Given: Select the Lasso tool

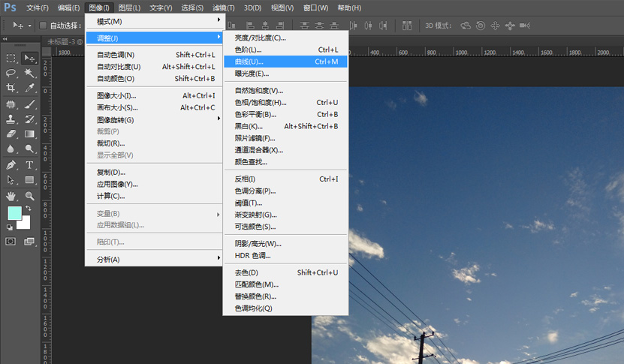Looking at the screenshot, I should 11,73.
